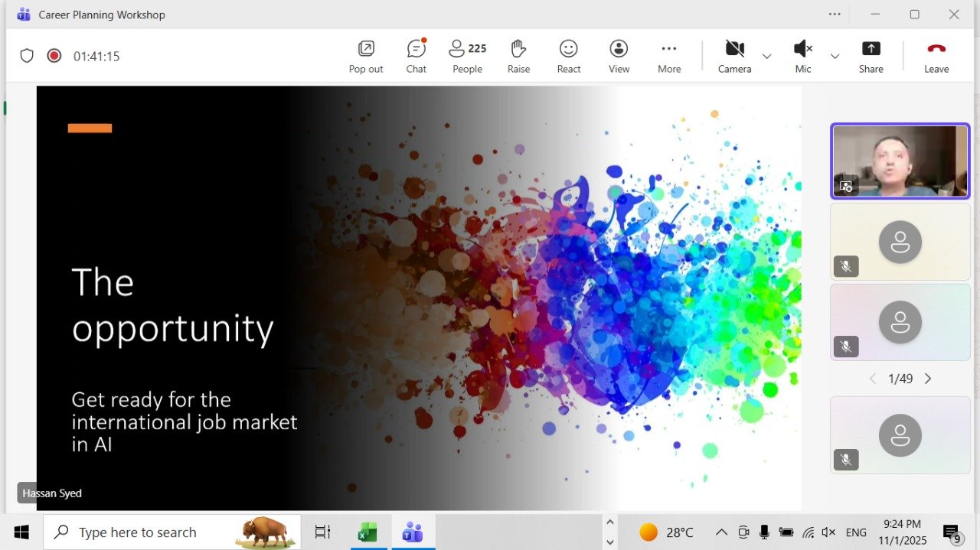
Task: Select the presenter's video thumbnail
Action: [x=900, y=161]
